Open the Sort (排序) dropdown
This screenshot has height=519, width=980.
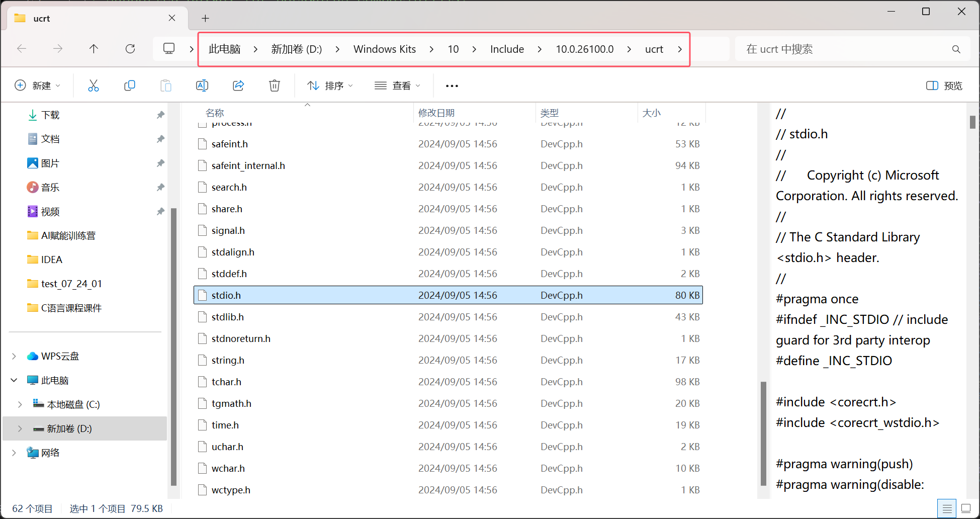(330, 86)
